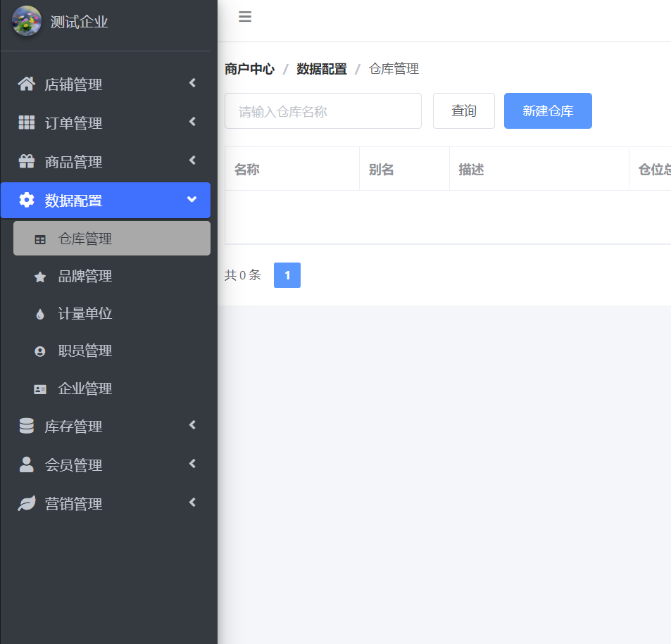Image resolution: width=671 pixels, height=644 pixels.
Task: Click the gift icon beside 商品管理
Action: [x=26, y=162]
